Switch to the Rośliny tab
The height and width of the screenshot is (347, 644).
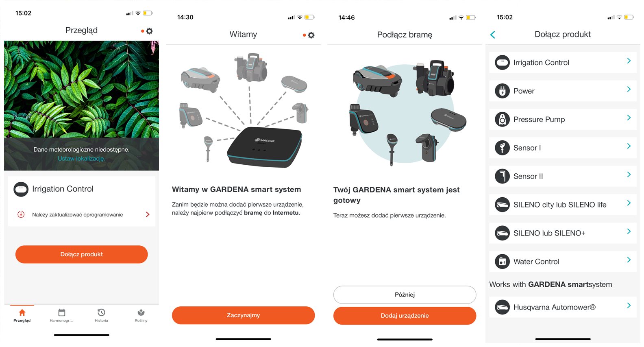pyautogui.click(x=141, y=315)
